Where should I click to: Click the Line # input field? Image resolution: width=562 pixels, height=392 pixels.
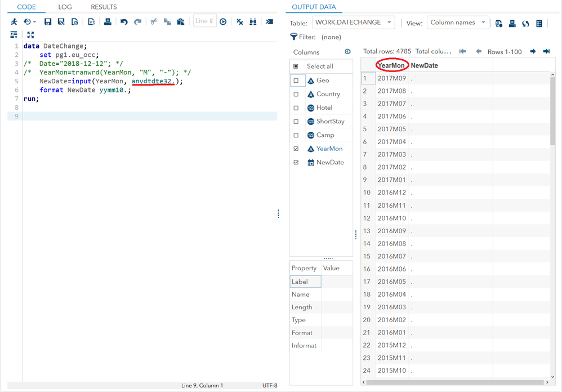[x=204, y=21]
